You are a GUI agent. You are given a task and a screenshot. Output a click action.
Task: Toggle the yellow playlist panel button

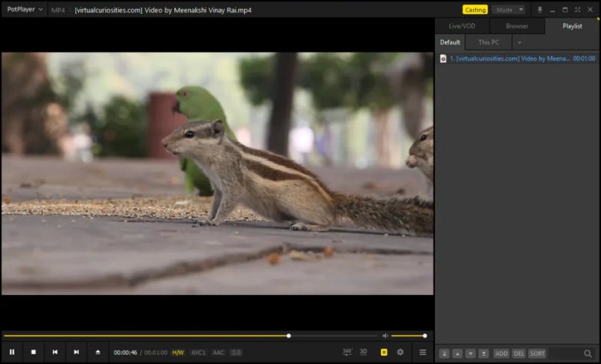[384, 352]
